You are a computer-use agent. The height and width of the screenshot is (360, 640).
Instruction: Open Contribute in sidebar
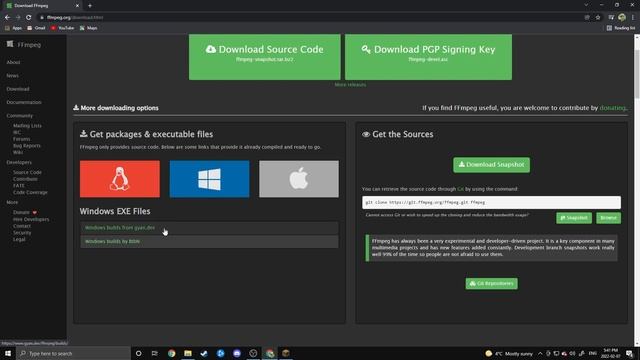[25, 179]
